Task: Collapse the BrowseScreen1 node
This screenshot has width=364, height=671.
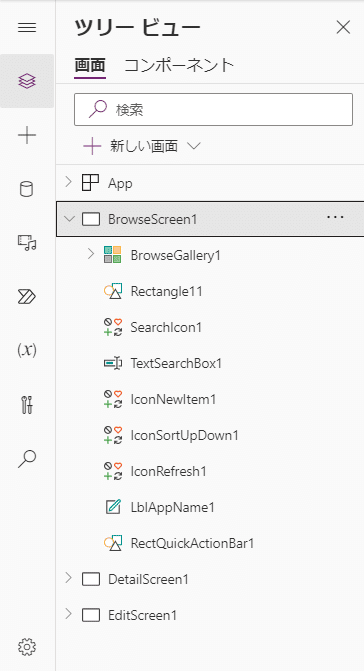Action: [x=68, y=219]
